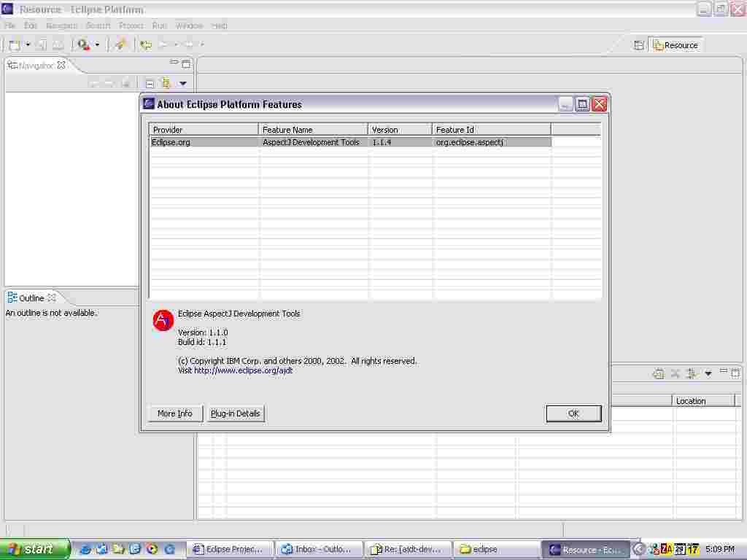This screenshot has height=560, width=747.
Task: Click the Print icon in the main toolbar
Action: pyautogui.click(x=58, y=45)
